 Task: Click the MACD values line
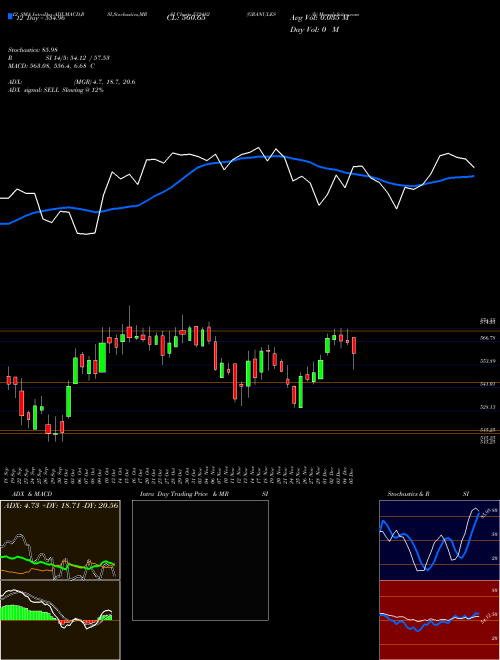51,66
